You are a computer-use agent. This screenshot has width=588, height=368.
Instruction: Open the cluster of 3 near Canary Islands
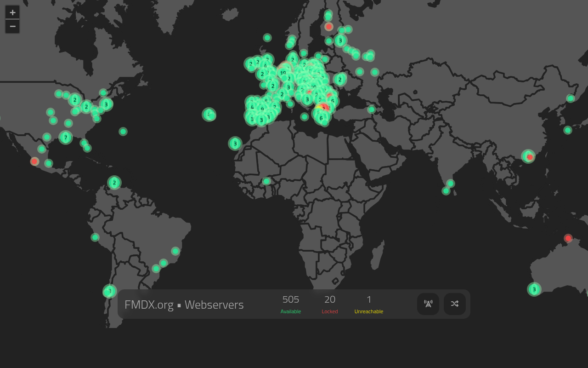235,144
